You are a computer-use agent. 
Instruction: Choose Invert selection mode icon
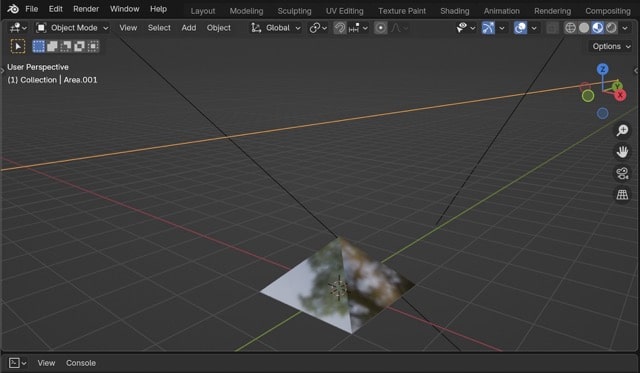coord(79,46)
